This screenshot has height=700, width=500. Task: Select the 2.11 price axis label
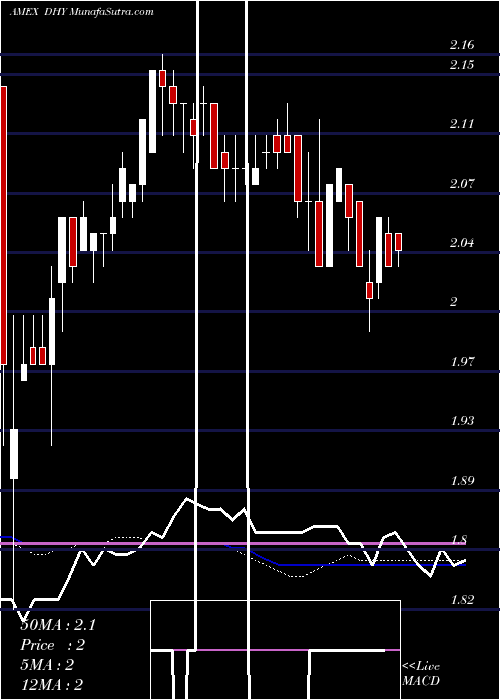(462, 124)
